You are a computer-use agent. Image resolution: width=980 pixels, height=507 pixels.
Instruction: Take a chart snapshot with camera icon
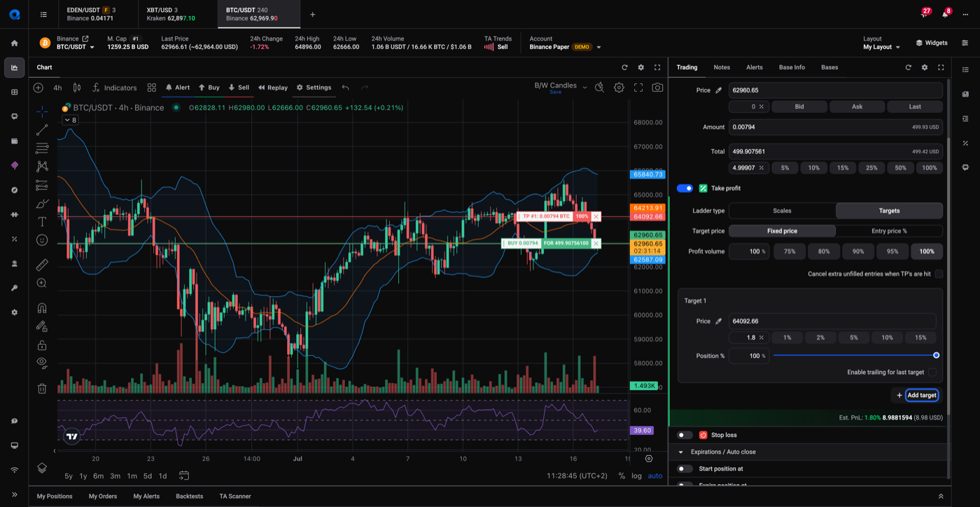(x=657, y=88)
